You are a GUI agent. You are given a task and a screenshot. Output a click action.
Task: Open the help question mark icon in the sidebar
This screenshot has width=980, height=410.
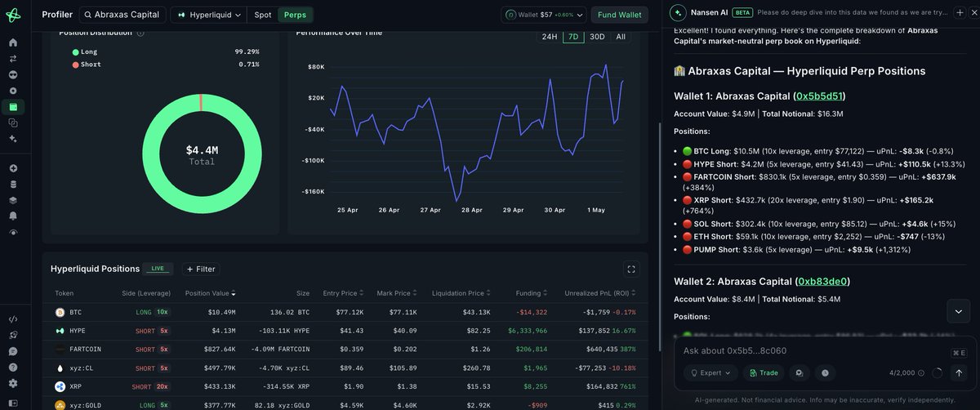coord(13,368)
